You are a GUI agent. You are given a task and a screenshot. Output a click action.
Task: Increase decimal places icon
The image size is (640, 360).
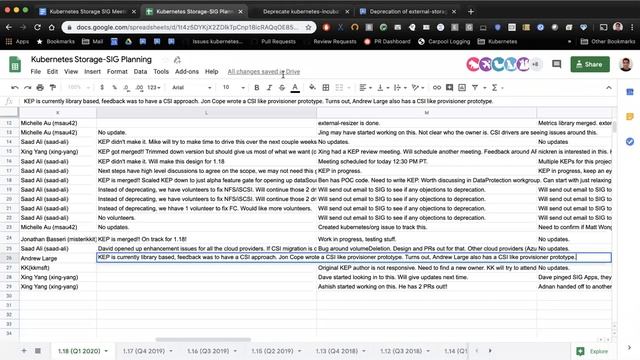coord(140,87)
